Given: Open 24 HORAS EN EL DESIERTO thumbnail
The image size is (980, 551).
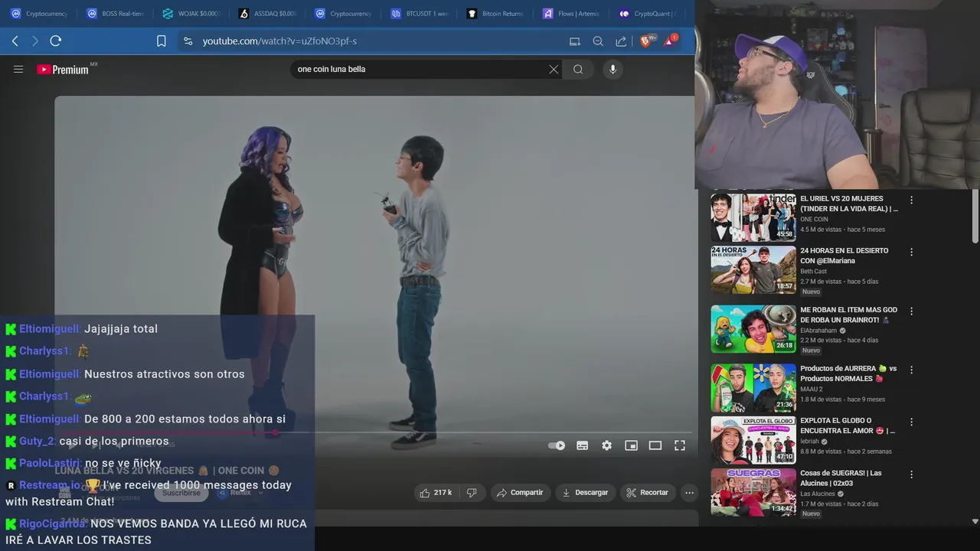Looking at the screenshot, I should click(753, 269).
